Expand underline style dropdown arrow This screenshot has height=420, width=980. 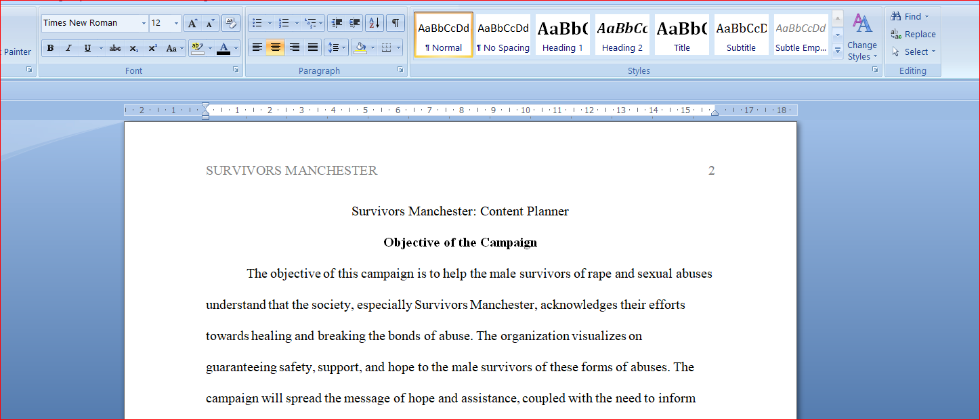[101, 48]
